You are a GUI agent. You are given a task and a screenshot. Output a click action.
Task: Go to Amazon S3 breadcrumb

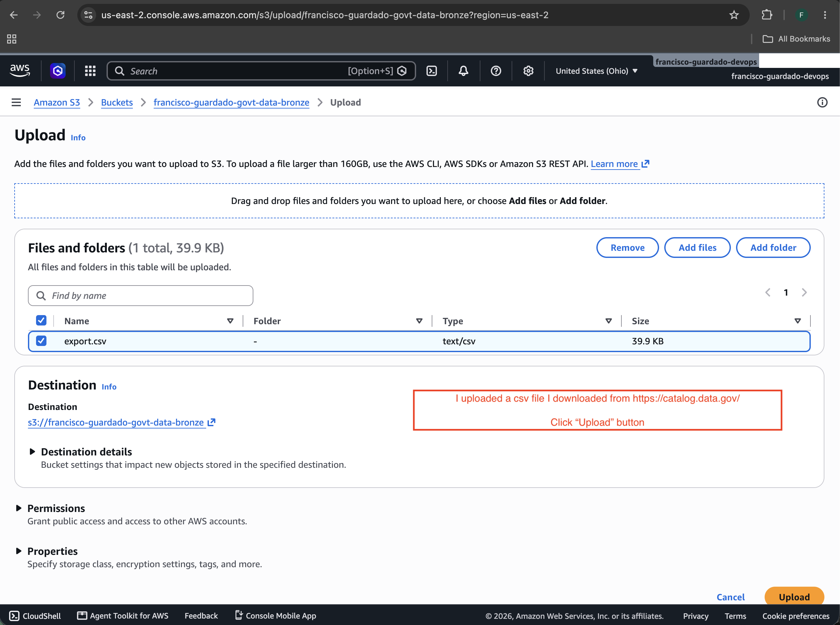[57, 103]
